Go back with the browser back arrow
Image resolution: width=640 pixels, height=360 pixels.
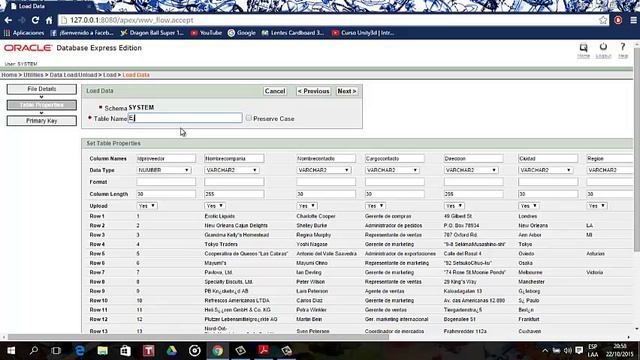[8, 20]
